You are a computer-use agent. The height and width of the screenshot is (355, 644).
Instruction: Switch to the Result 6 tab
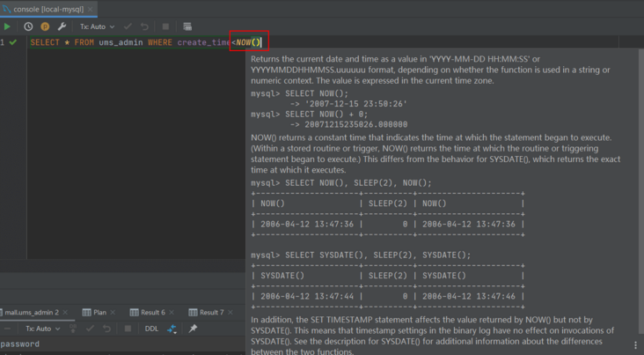coord(146,312)
